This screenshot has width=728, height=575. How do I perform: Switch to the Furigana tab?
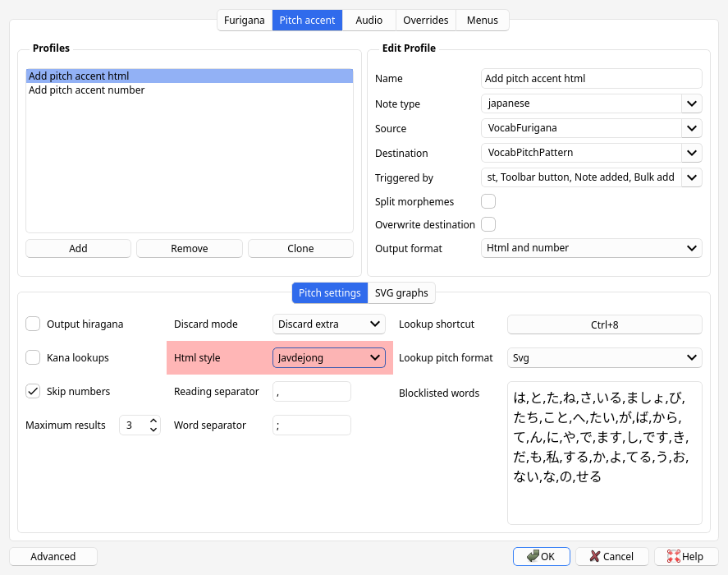click(244, 21)
